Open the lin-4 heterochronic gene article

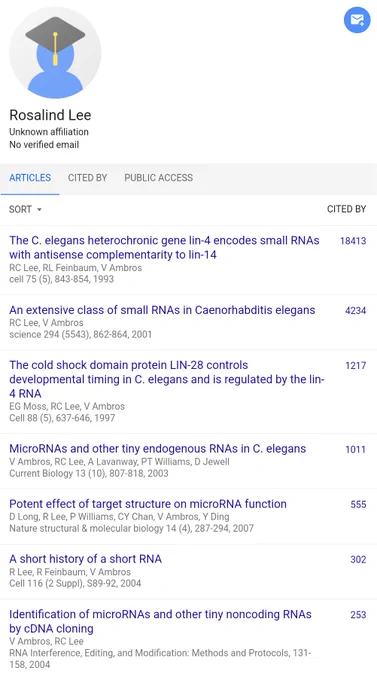164,247
